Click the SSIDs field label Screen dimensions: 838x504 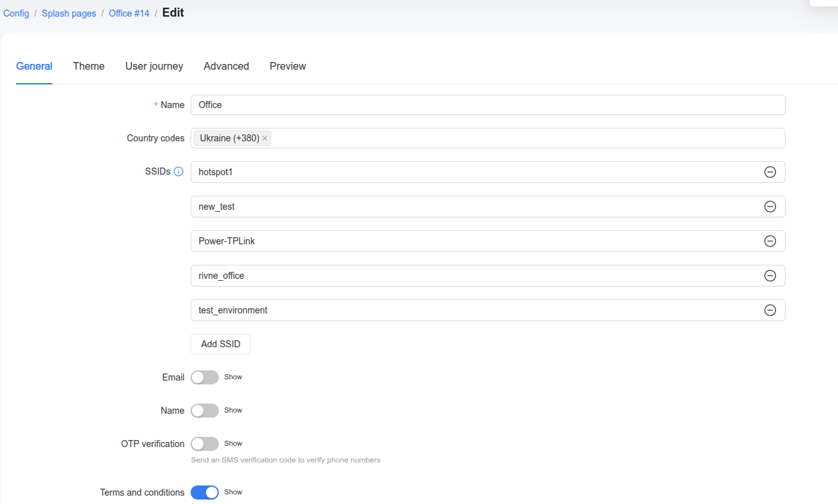[158, 171]
